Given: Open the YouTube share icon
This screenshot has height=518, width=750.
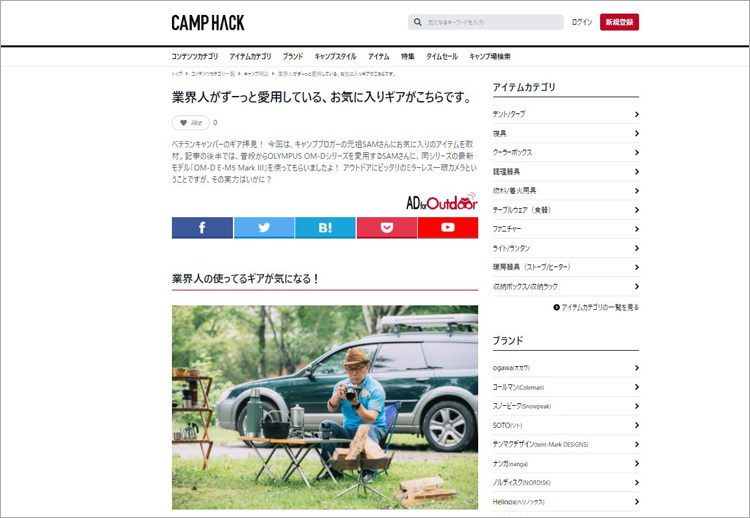Looking at the screenshot, I should [448, 228].
